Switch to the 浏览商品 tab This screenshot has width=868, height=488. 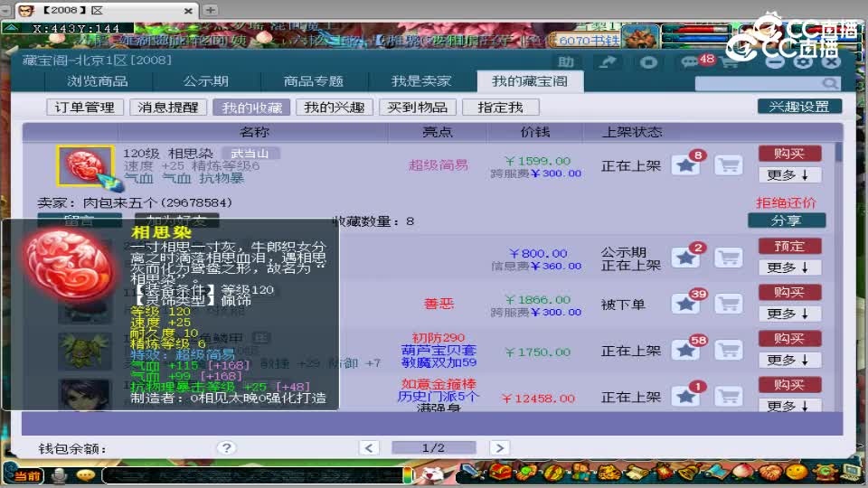(x=98, y=81)
